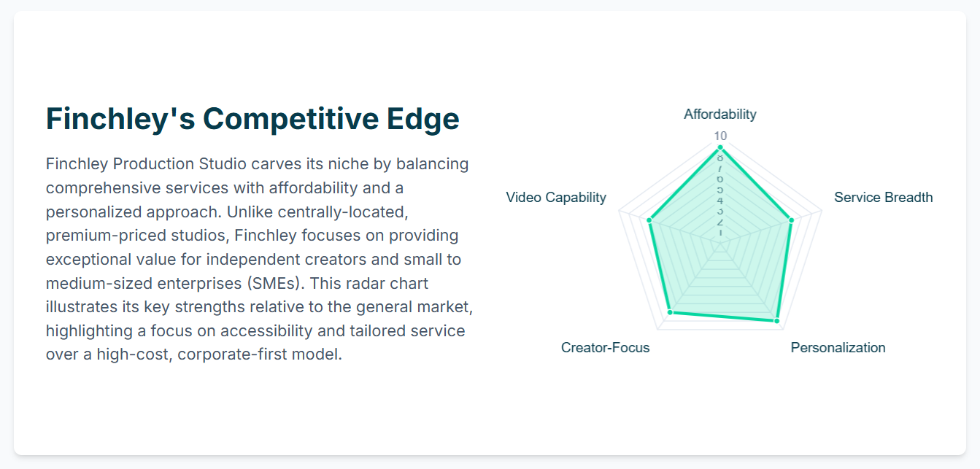
Task: Click the Video Capability axis label
Action: pos(556,198)
